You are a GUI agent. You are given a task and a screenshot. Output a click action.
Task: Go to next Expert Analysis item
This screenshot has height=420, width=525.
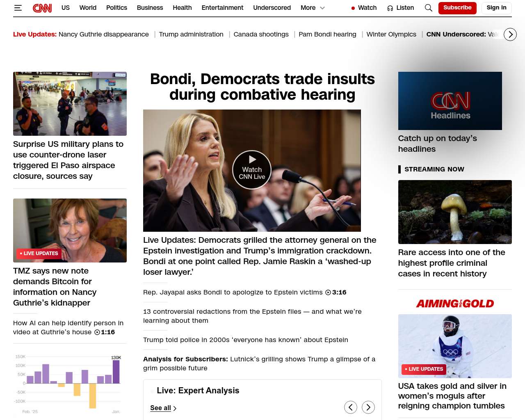[x=368, y=407]
